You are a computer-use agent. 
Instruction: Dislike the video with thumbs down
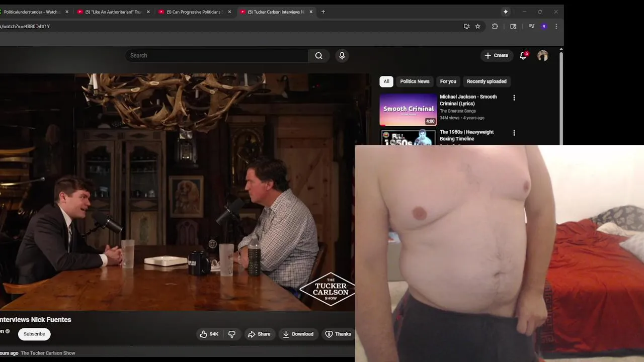232,334
